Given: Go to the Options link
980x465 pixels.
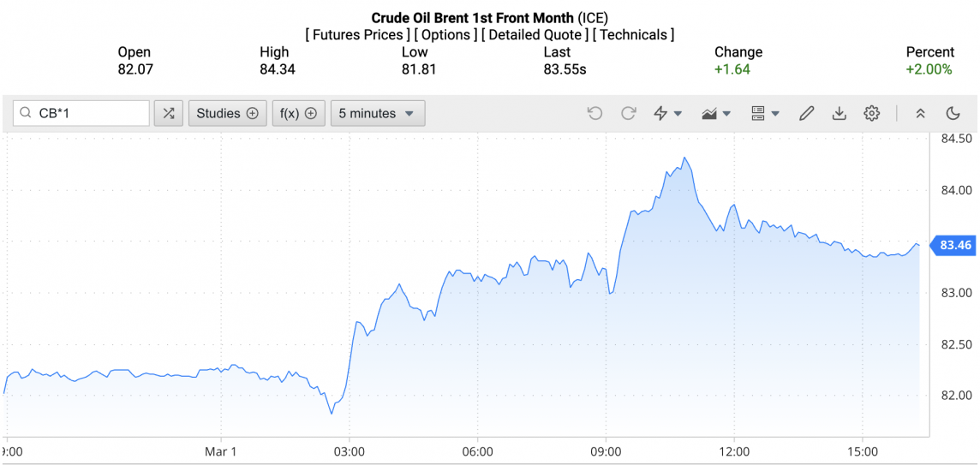Looking at the screenshot, I should pyautogui.click(x=445, y=35).
